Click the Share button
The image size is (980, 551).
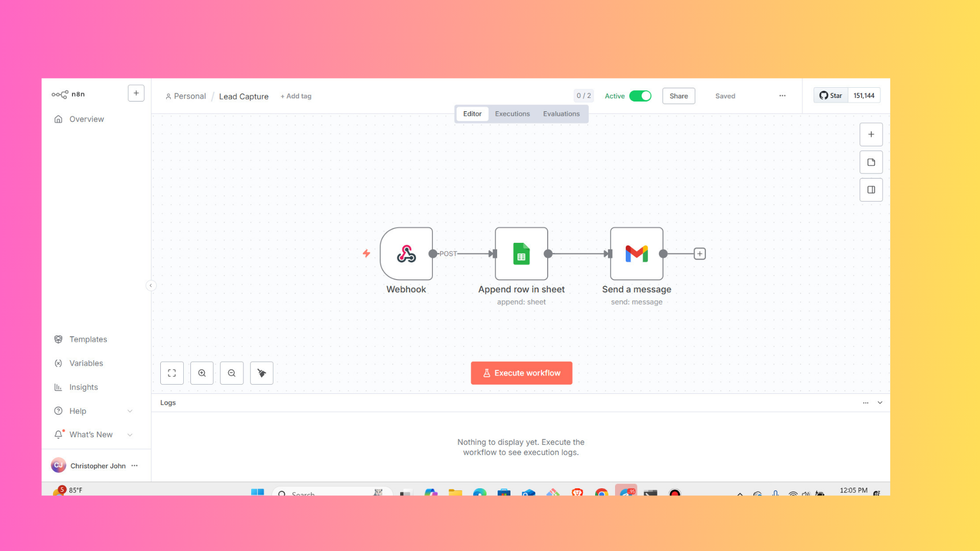(678, 96)
